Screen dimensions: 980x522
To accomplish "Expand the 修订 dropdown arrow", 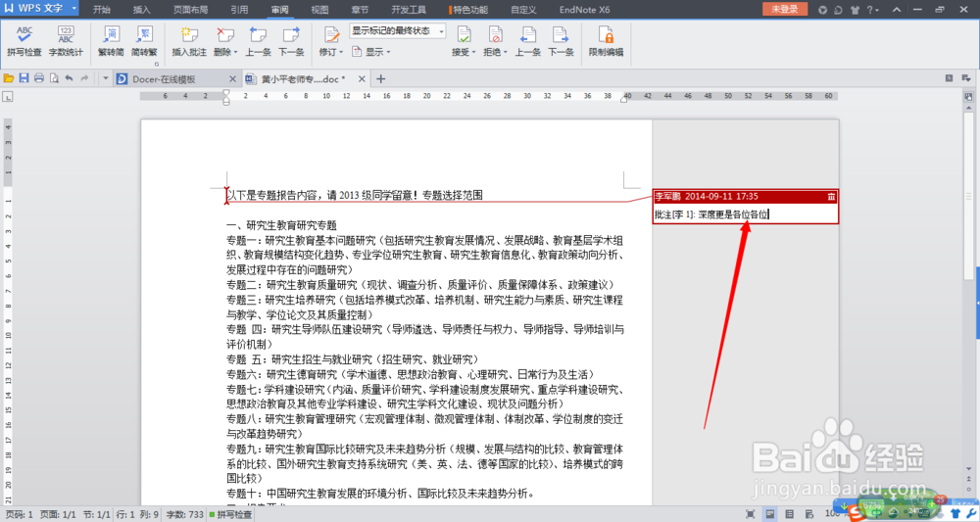I will [341, 52].
